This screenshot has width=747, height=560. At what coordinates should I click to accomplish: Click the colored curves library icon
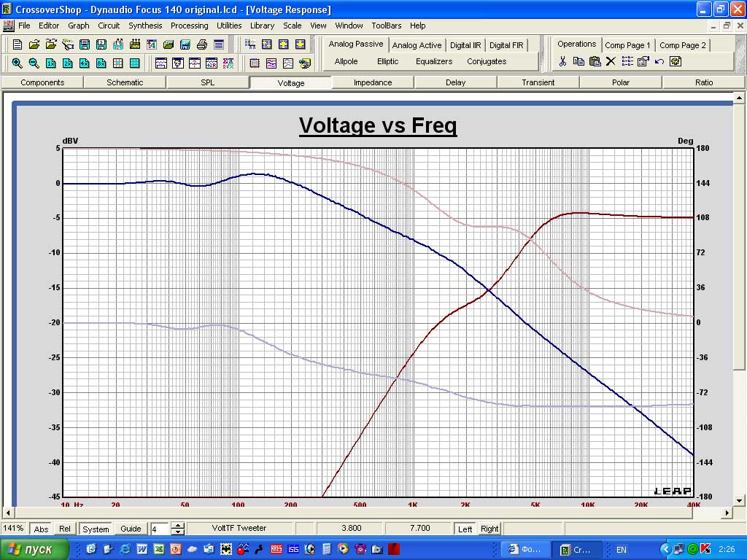(x=271, y=63)
